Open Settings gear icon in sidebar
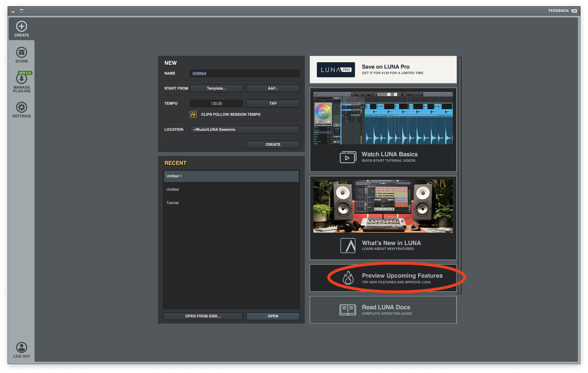 pos(21,107)
